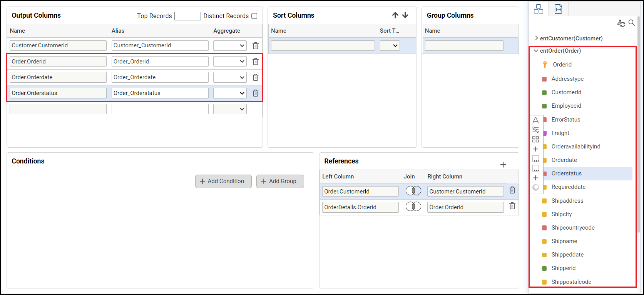Add a new reference with plus icon
Image resolution: width=644 pixels, height=295 pixels.
(x=503, y=165)
